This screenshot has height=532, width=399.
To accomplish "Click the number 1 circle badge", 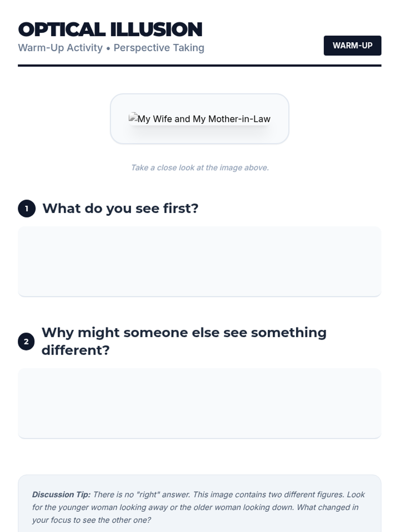I will click(x=27, y=208).
